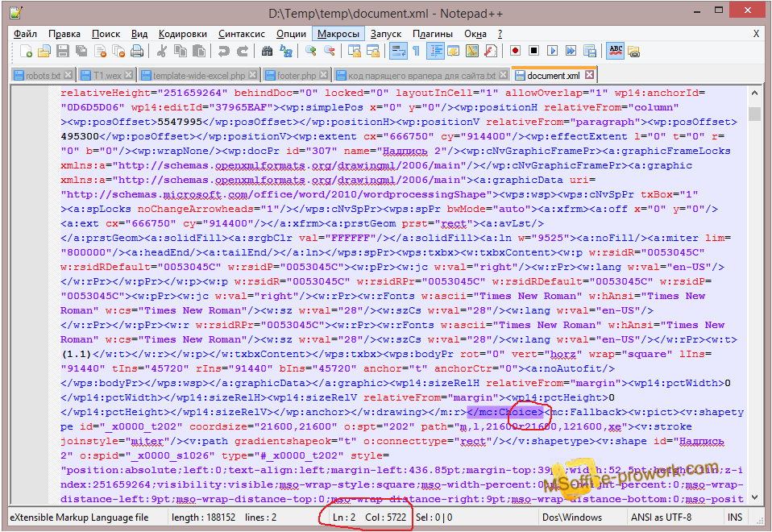This screenshot has height=532, width=772.
Task: Create a new file from the toolbar
Action: point(26,51)
